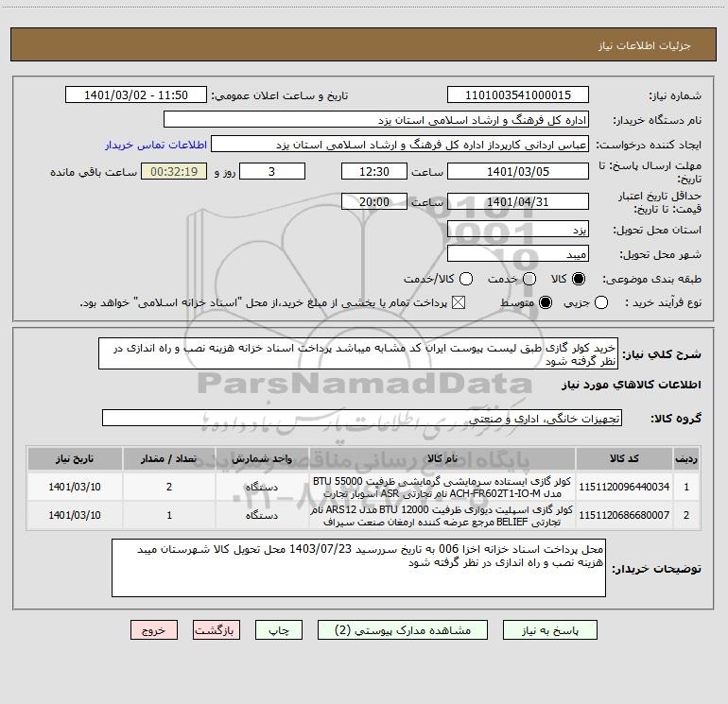
Task: Click the 55000 BTU standing cooler name cell
Action: (x=442, y=487)
